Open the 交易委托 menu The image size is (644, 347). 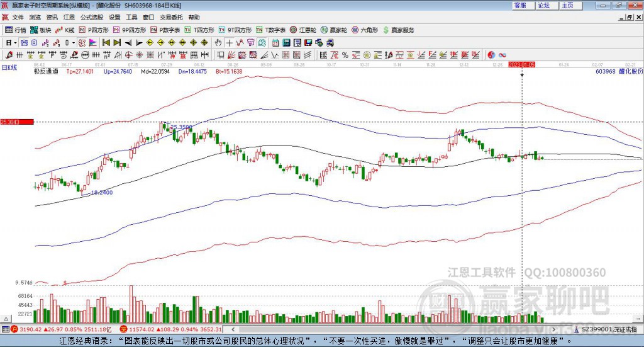[x=171, y=17]
